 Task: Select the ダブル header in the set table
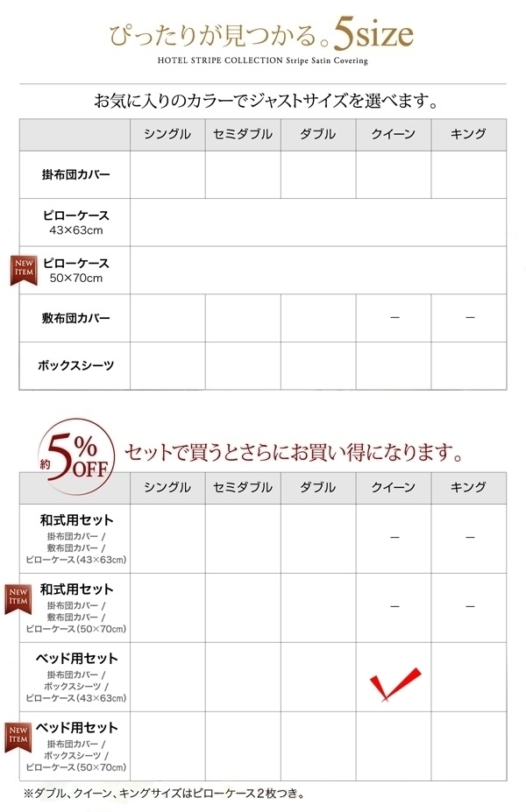(x=318, y=487)
